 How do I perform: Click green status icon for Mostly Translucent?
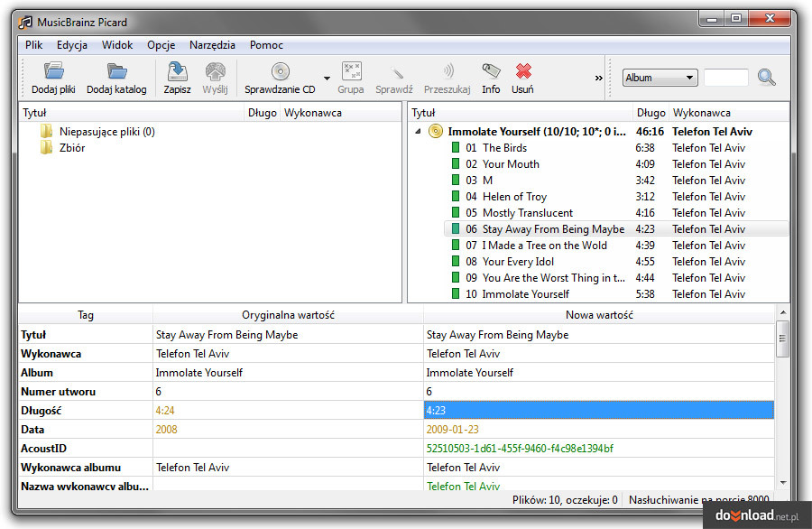pyautogui.click(x=456, y=212)
